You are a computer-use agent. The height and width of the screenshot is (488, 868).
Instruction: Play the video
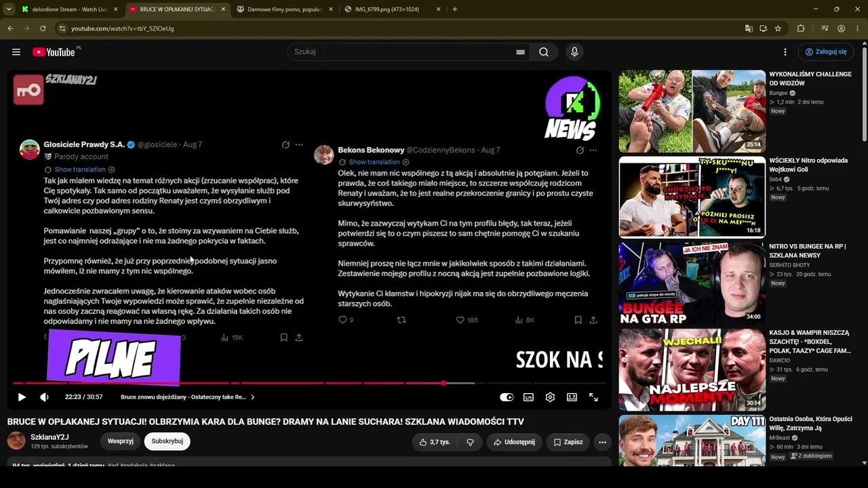tap(22, 397)
